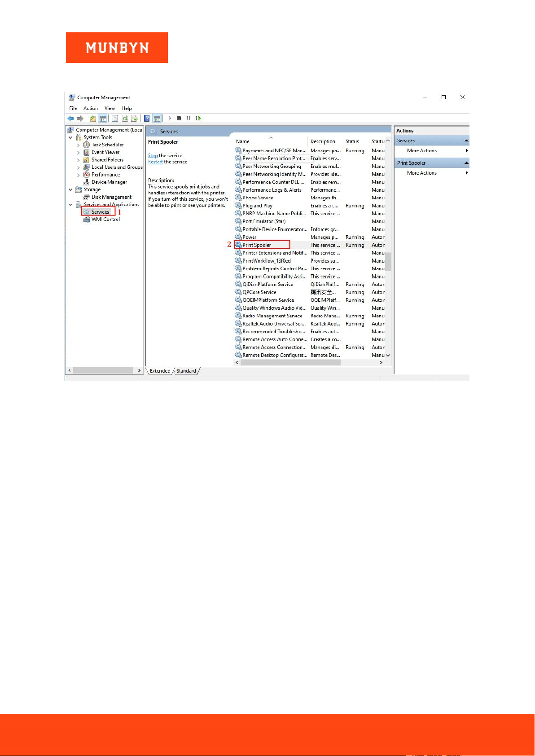Click the gear icon beside Phone Service

[x=238, y=198]
